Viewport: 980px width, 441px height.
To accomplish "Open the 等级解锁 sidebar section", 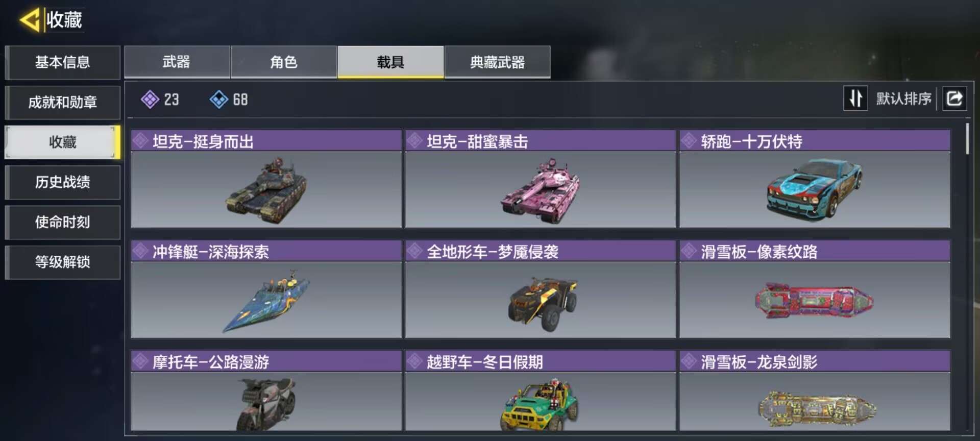I will 62,262.
